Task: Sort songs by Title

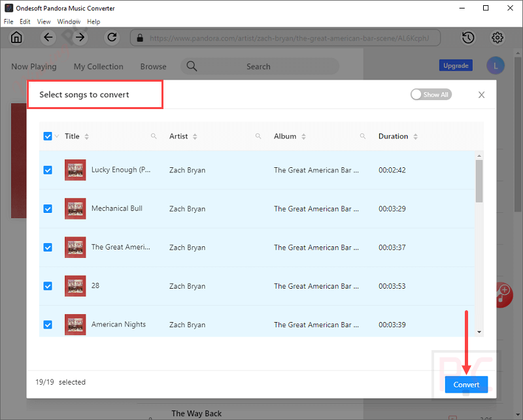Action: pos(87,137)
